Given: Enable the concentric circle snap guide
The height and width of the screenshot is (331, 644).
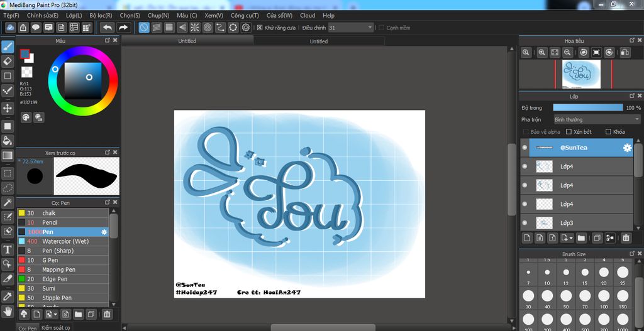Looking at the screenshot, I should point(208,28).
